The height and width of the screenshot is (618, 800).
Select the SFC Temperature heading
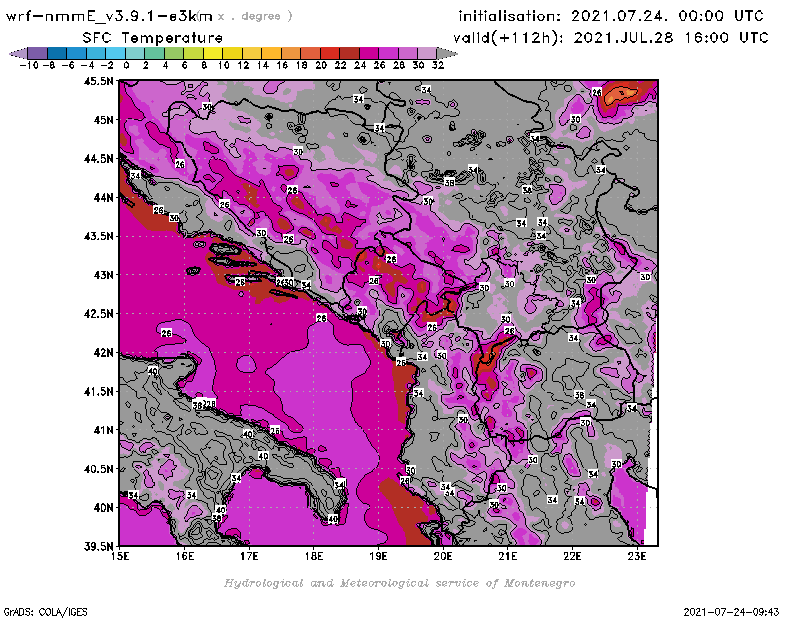pyautogui.click(x=153, y=38)
